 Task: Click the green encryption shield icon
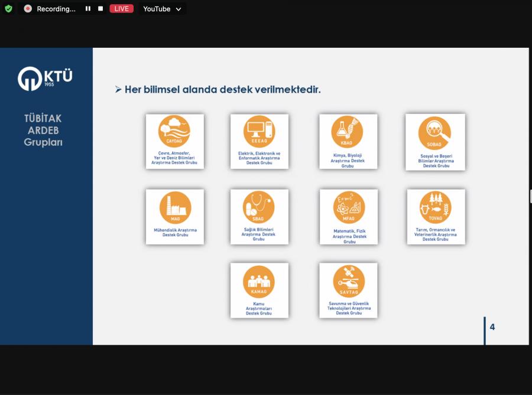point(8,9)
